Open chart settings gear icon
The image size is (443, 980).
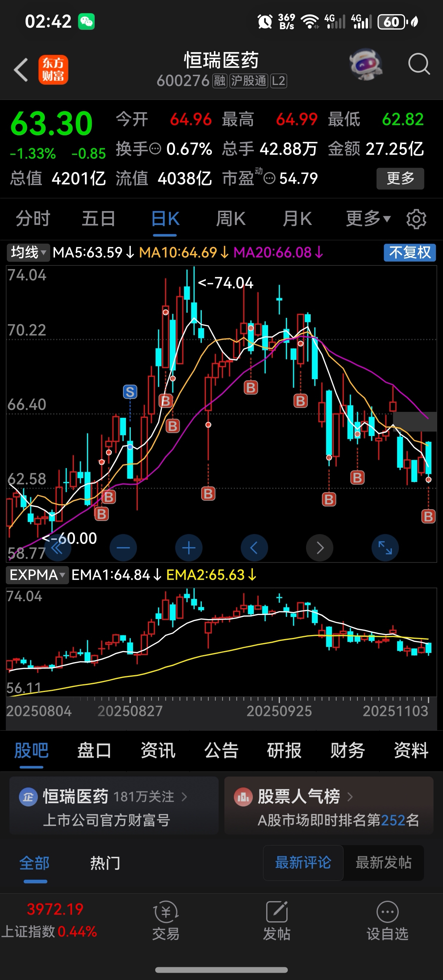click(x=416, y=219)
